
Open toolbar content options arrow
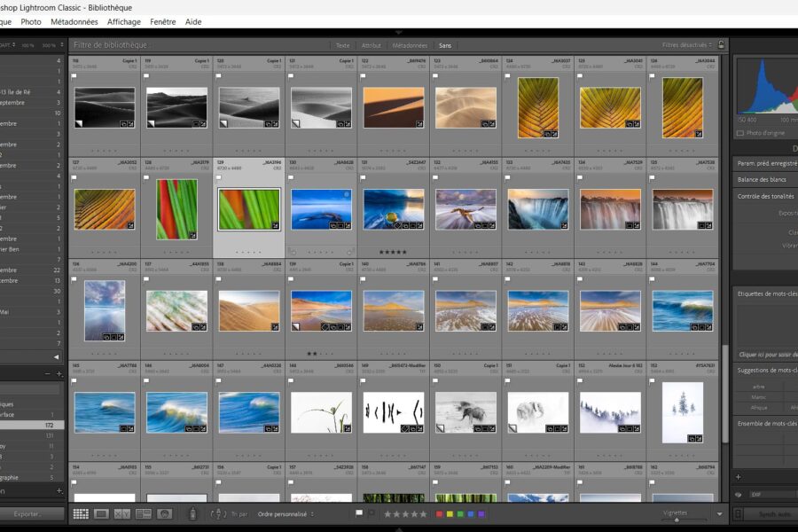pyautogui.click(x=719, y=513)
